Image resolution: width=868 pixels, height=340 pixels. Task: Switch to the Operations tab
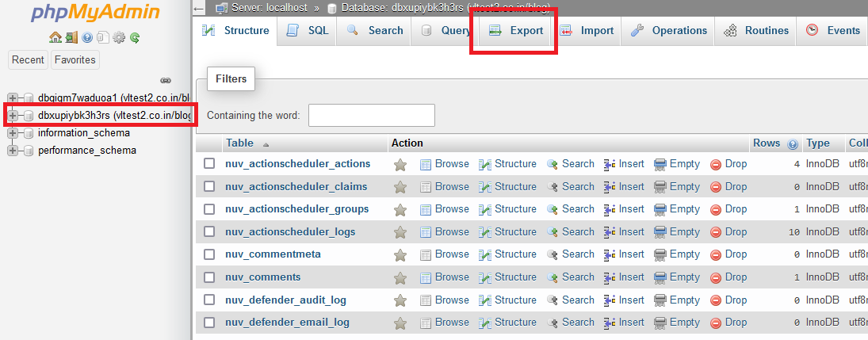(669, 31)
